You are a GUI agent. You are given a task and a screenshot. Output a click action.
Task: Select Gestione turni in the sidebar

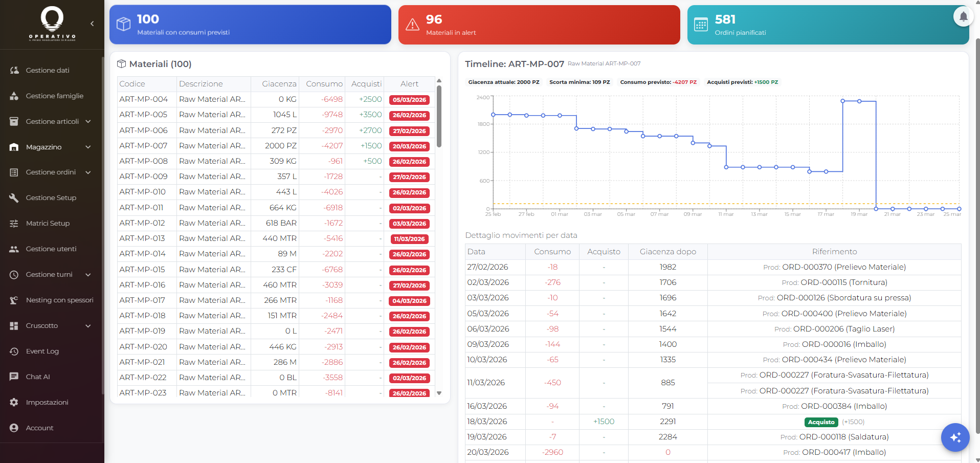[14, 274]
